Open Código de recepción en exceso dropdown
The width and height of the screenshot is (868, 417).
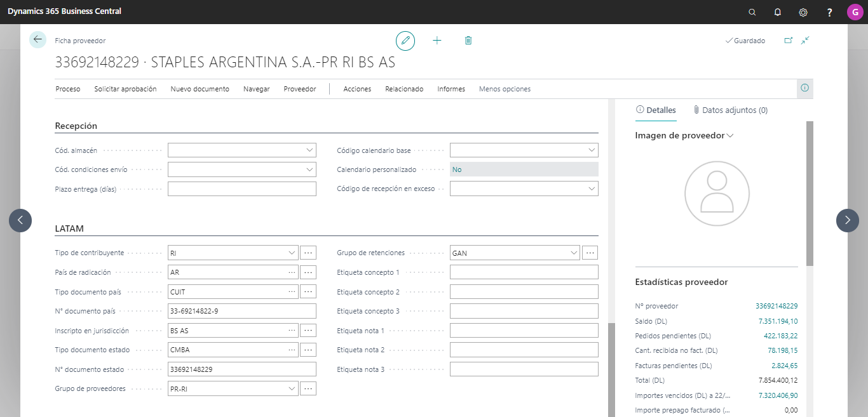click(x=592, y=189)
